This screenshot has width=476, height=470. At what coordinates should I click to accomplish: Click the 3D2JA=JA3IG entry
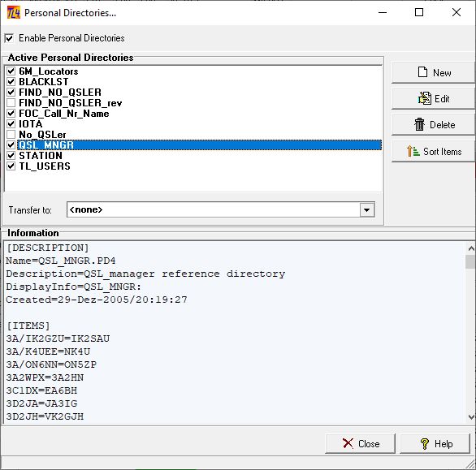click(41, 403)
